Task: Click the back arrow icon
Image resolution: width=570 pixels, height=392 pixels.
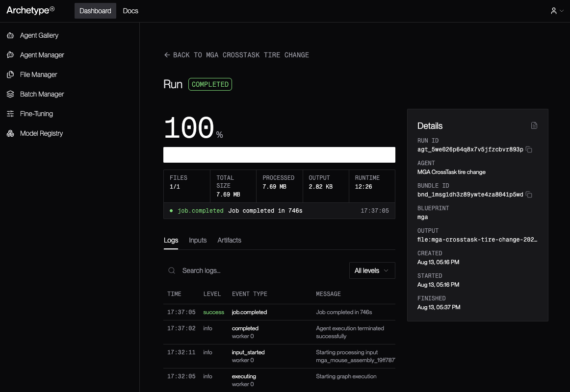Action: pos(167,55)
